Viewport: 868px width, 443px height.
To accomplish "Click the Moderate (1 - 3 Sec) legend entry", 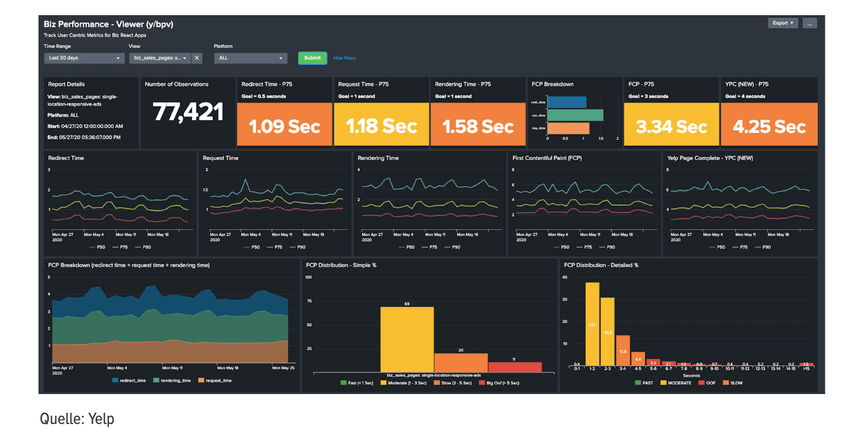I will click(404, 383).
